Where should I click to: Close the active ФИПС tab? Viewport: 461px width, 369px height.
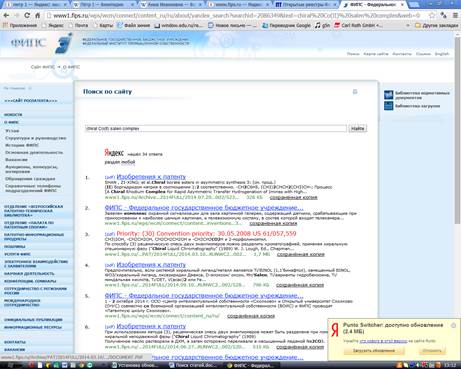(x=402, y=5)
